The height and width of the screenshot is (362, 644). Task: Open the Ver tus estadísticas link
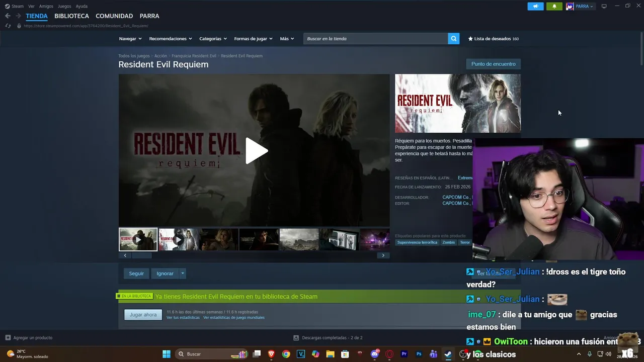pyautogui.click(x=183, y=318)
